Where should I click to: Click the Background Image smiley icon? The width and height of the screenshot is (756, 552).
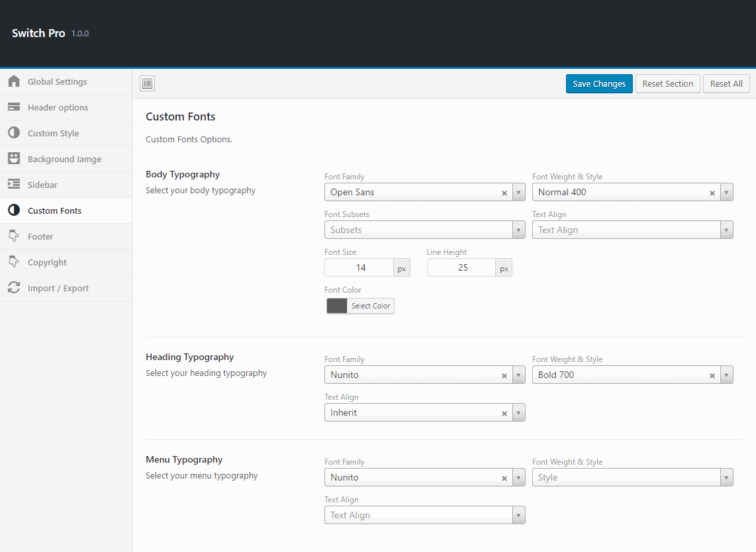tap(14, 159)
